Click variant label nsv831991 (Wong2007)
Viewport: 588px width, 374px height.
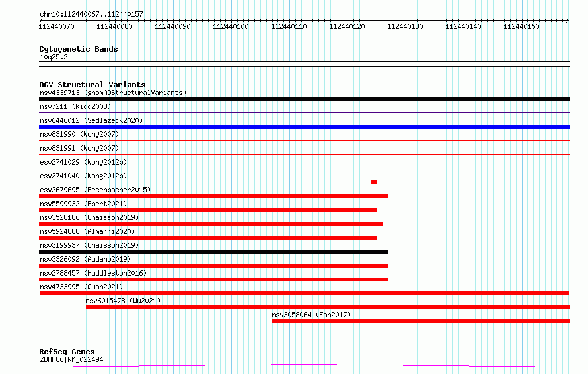(x=79, y=148)
